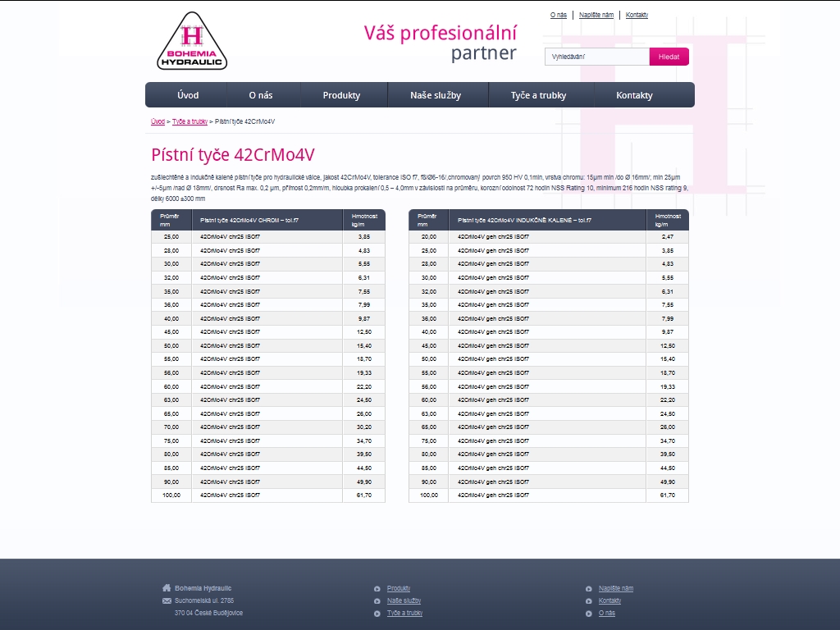840x630 pixels.
Task: Click the Tyče a trubky breadcrumb link
Action: [189, 121]
